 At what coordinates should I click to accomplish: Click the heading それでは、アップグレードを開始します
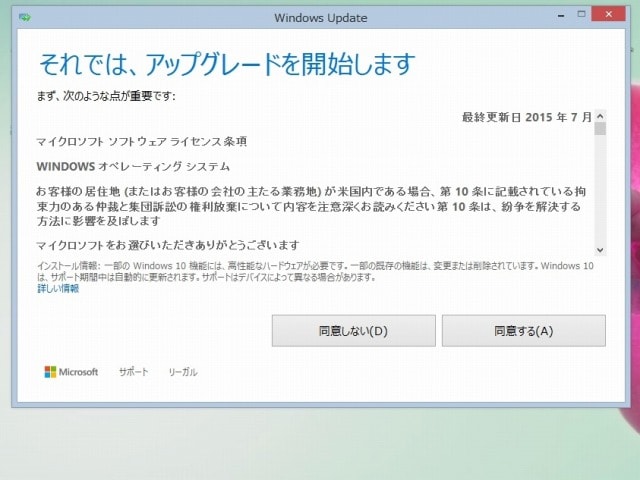[226, 65]
